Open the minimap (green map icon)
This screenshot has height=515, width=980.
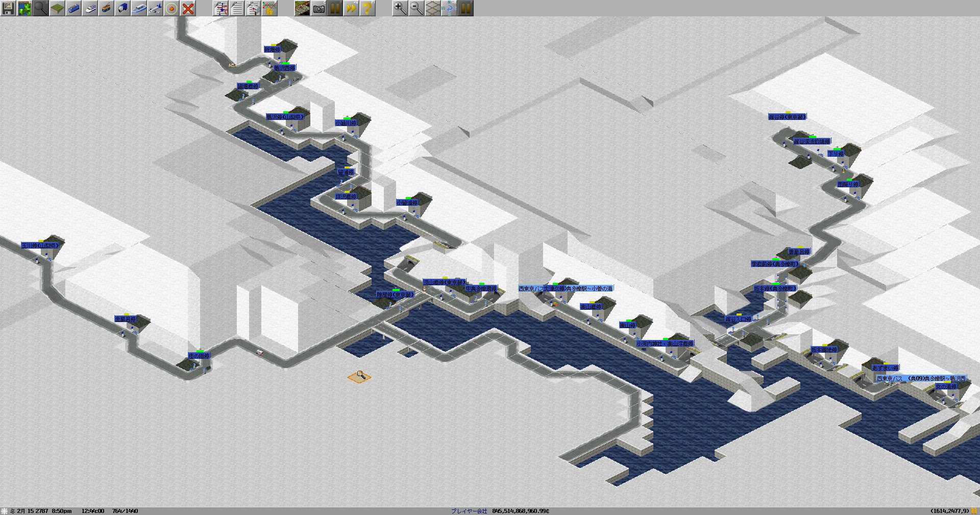[24, 8]
